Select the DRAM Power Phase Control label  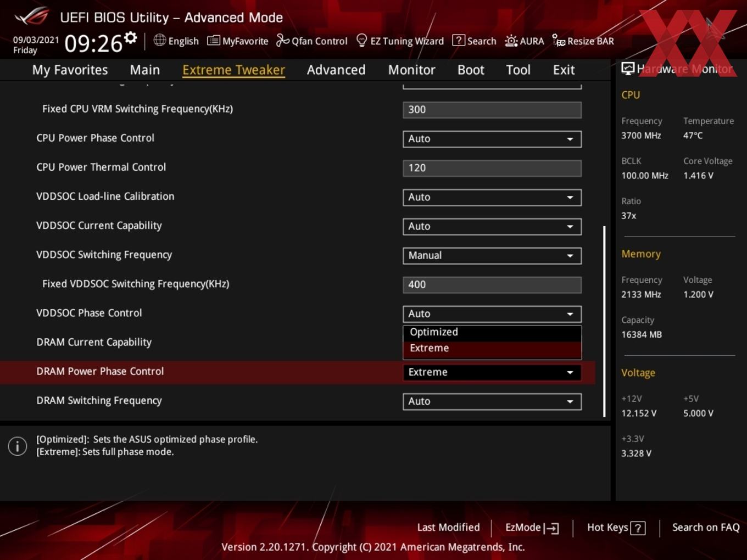coord(100,372)
